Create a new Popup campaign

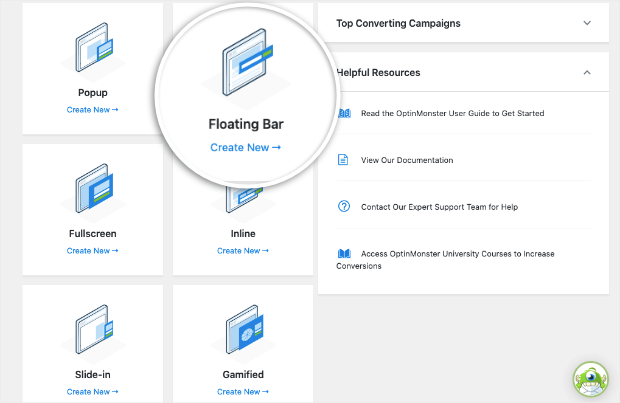pyautogui.click(x=93, y=110)
